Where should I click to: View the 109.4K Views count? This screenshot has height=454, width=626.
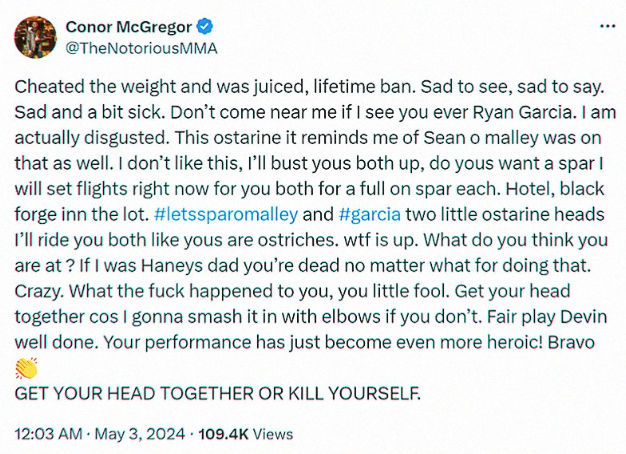pyautogui.click(x=246, y=434)
